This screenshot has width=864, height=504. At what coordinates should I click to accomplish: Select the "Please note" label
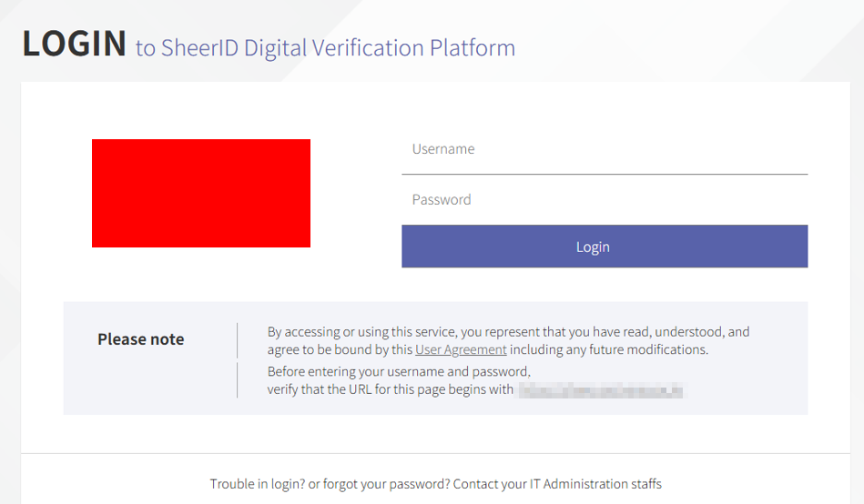click(141, 339)
